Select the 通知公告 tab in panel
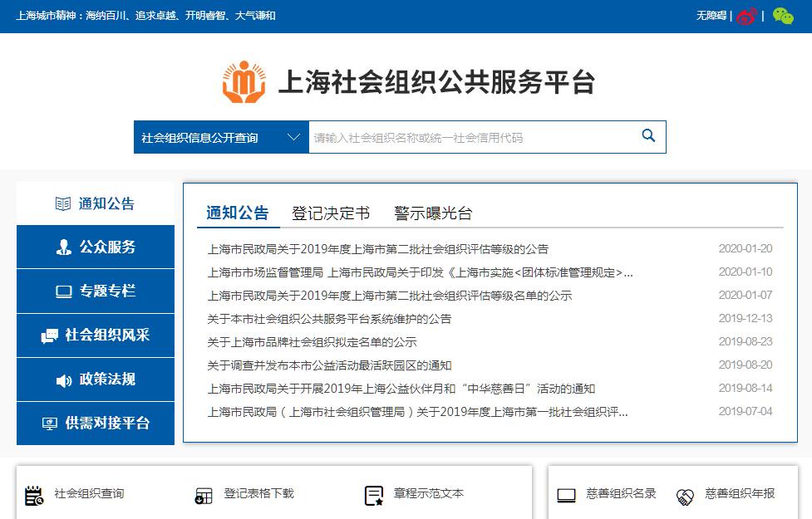Screen dimensions: 812x519 coord(237,213)
